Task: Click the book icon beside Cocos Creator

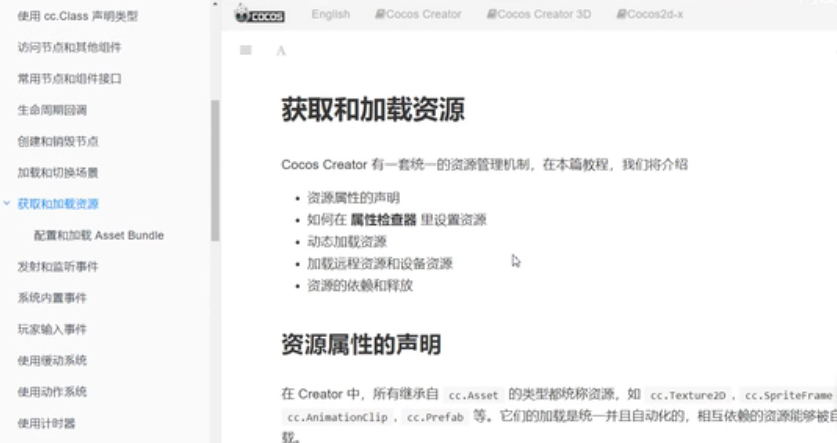Action: [x=380, y=14]
